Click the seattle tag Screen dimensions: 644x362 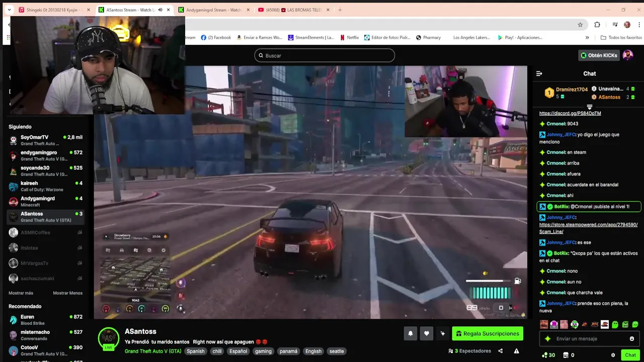click(x=337, y=351)
